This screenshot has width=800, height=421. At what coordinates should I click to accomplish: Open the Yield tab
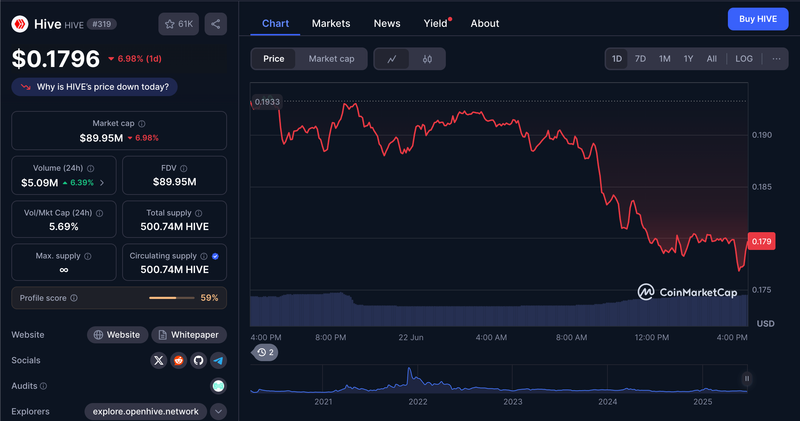click(436, 23)
